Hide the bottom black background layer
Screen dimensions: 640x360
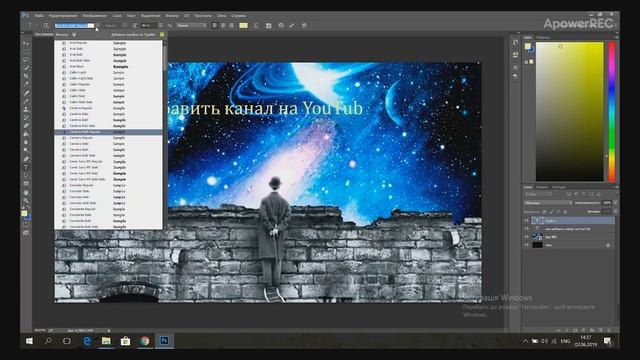pyautogui.click(x=527, y=245)
